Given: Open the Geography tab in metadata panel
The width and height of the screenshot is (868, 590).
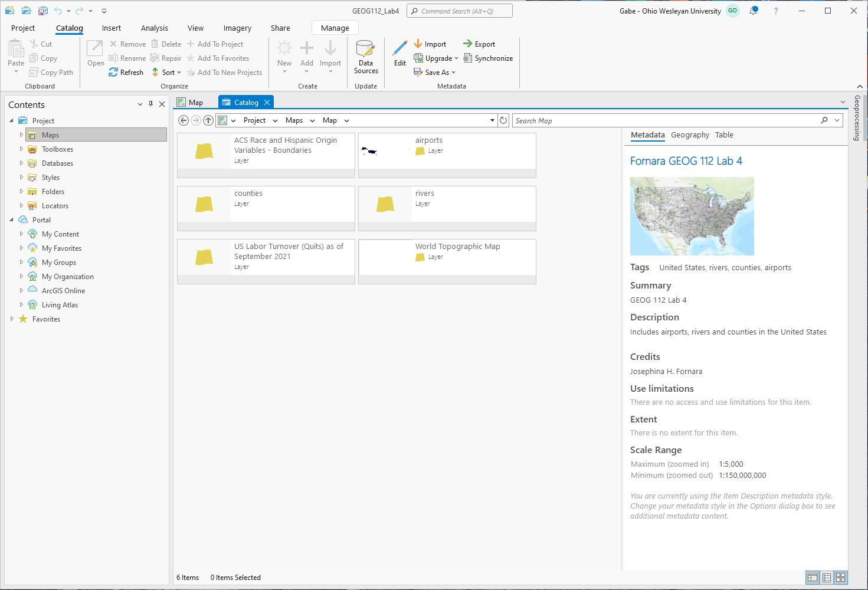Looking at the screenshot, I should 690,135.
